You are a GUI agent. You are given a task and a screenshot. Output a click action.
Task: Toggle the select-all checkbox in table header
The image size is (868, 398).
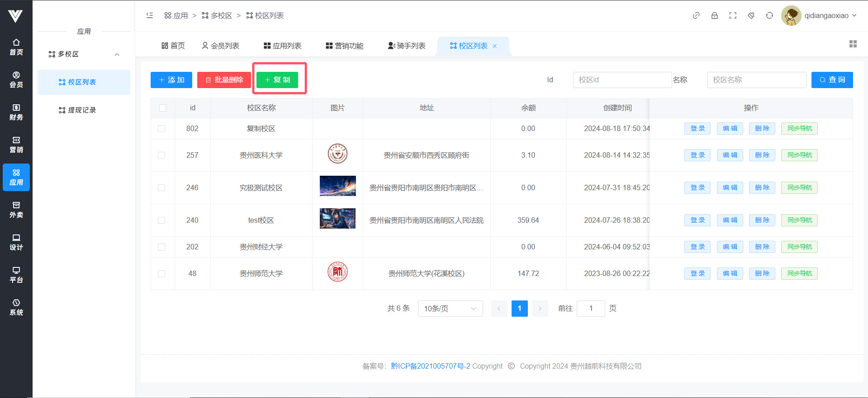162,108
